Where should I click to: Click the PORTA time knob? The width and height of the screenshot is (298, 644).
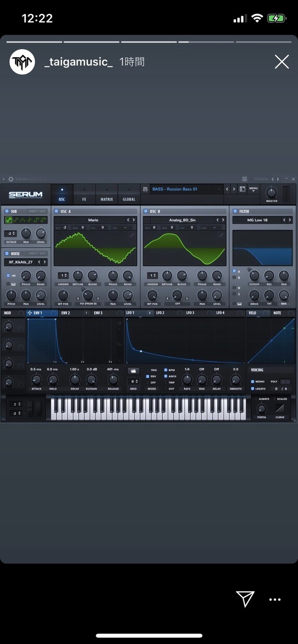coord(262,409)
